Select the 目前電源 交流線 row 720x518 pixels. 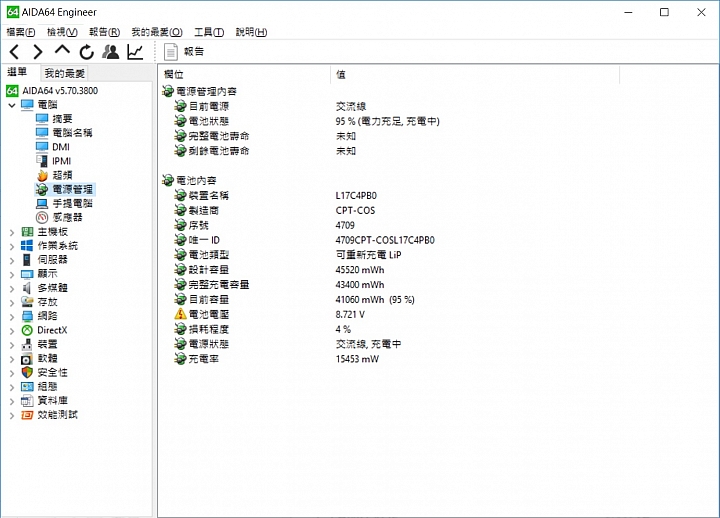pyautogui.click(x=270, y=107)
